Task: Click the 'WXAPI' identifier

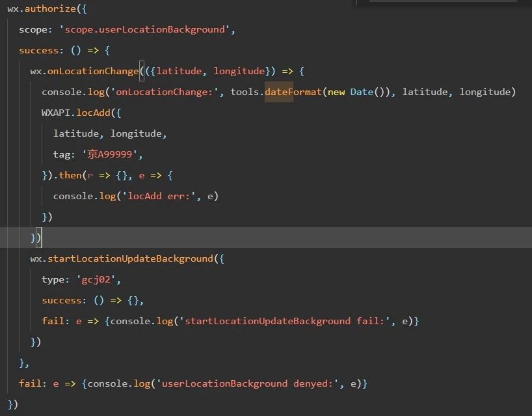Action: (56, 113)
